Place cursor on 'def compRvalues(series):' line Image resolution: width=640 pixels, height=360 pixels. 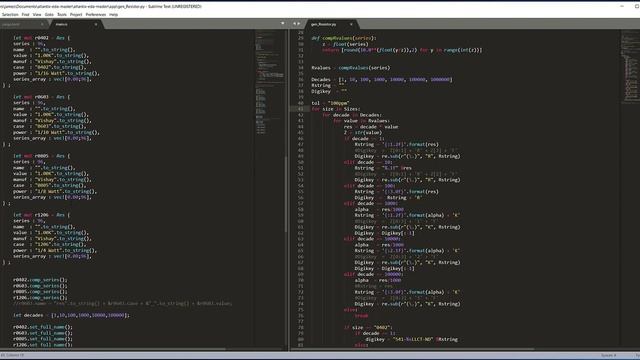coord(344,38)
